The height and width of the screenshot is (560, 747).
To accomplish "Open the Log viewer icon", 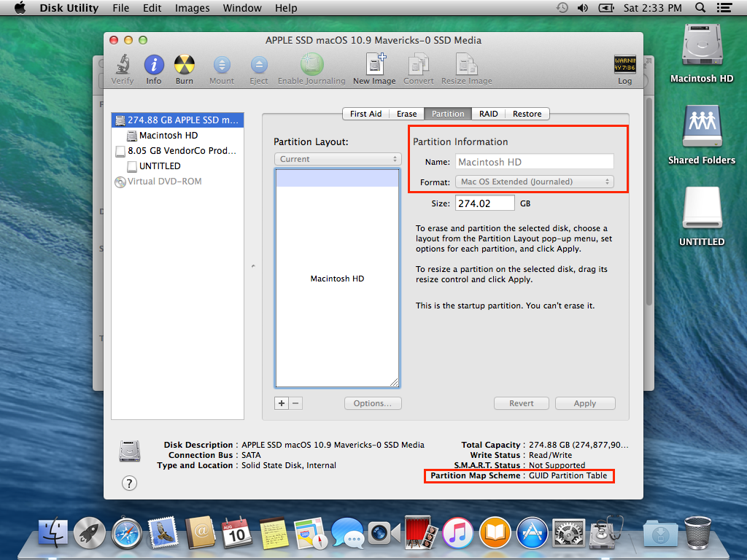I will [x=624, y=64].
